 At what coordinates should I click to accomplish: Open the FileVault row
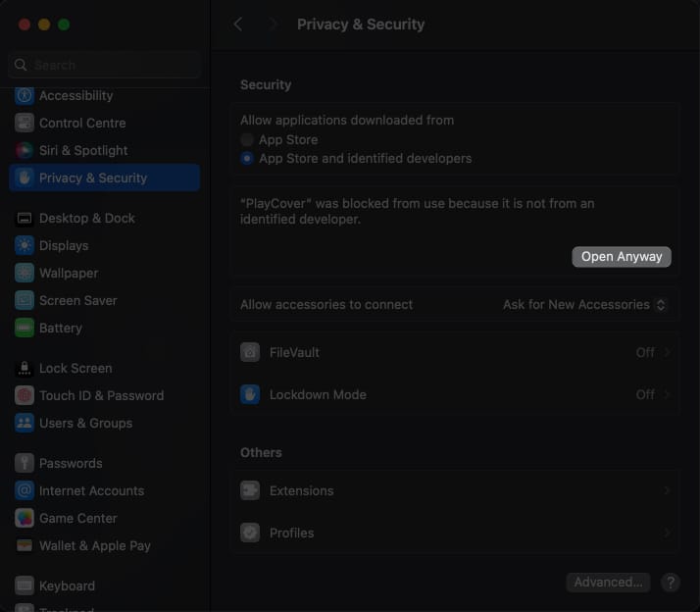pos(455,352)
